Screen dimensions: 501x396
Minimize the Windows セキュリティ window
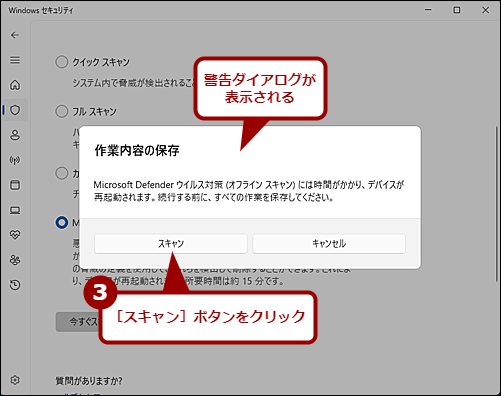pos(428,10)
